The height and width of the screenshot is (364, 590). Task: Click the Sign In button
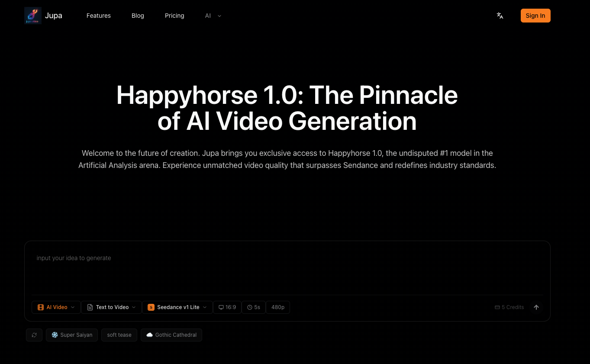[535, 16]
